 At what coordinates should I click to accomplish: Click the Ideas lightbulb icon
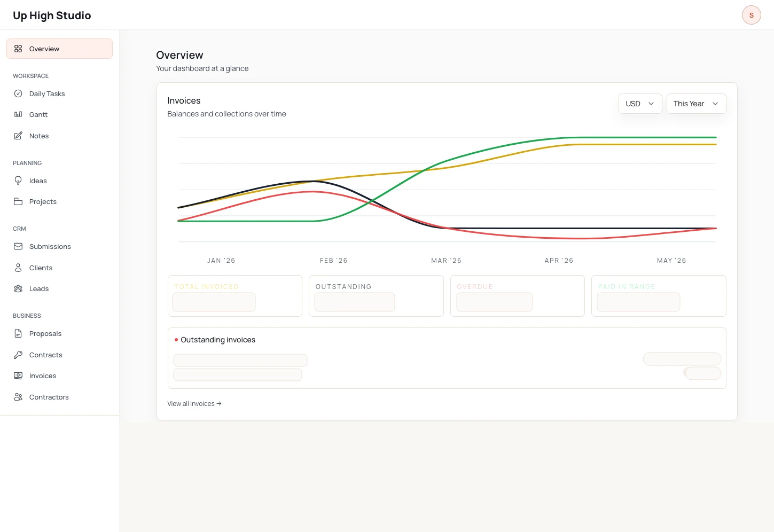pyautogui.click(x=18, y=181)
